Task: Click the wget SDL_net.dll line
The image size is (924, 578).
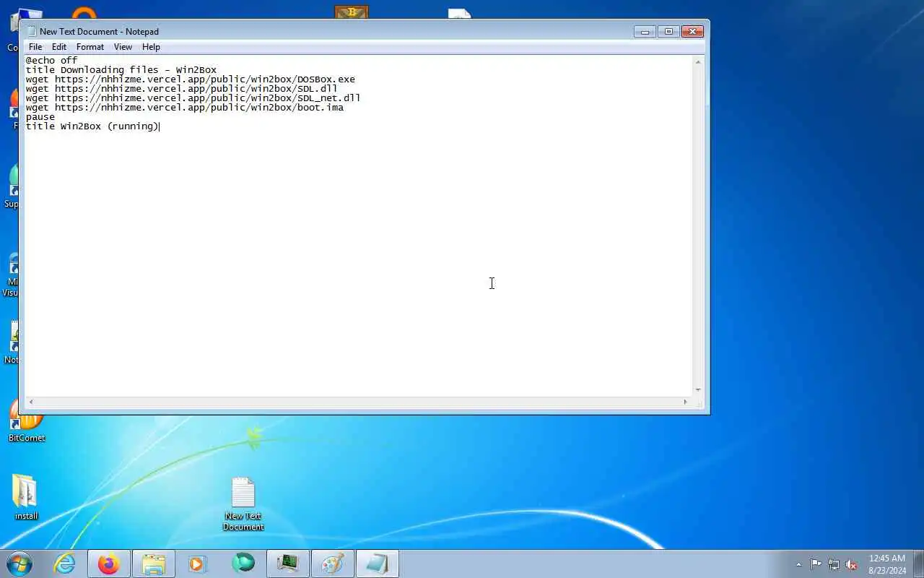Action: 193,98
